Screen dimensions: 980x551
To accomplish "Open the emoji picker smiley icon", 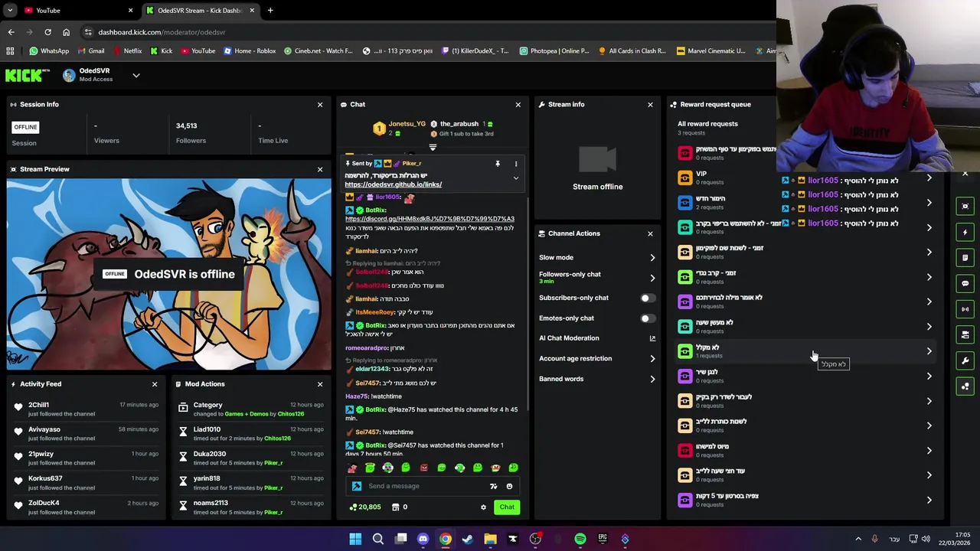I will [509, 486].
